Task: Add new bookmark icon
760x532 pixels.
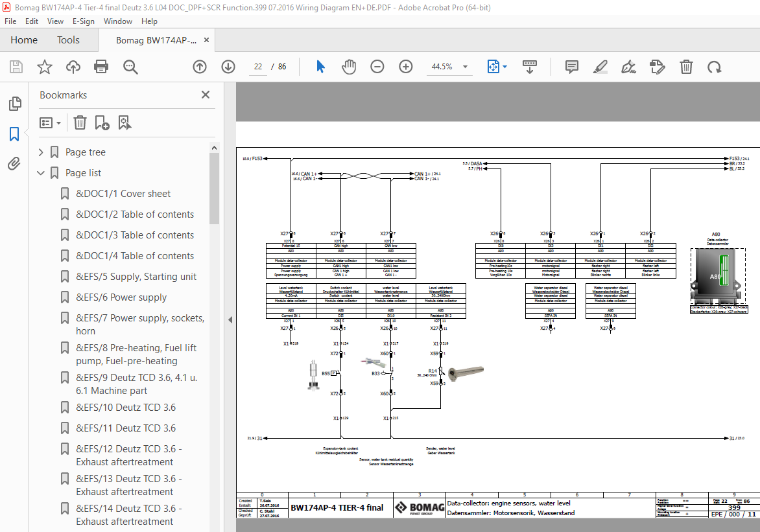Action: click(x=102, y=122)
